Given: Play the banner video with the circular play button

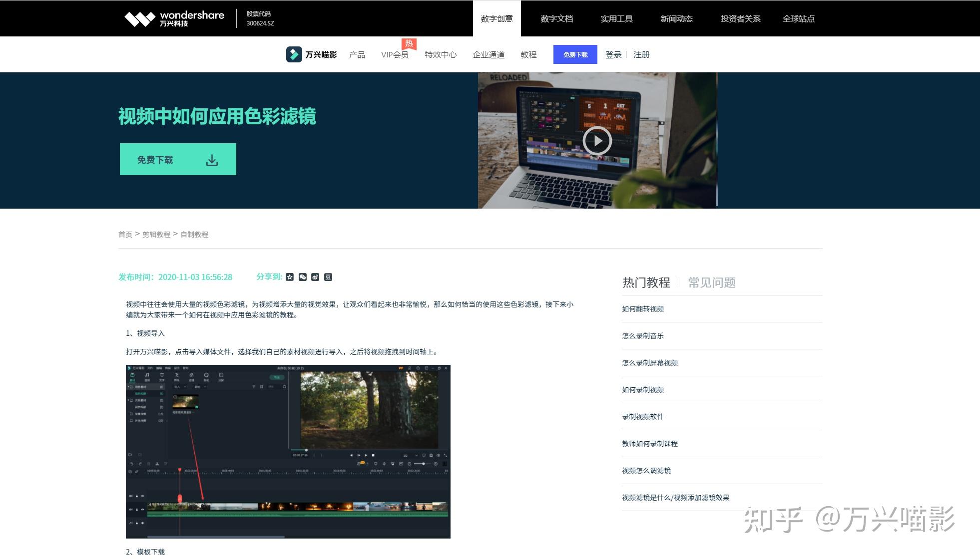Looking at the screenshot, I should [597, 141].
